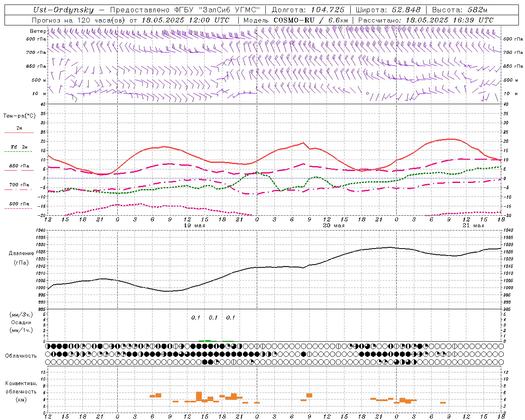Click the Конвективн. convective cloud label

[x=21, y=383]
